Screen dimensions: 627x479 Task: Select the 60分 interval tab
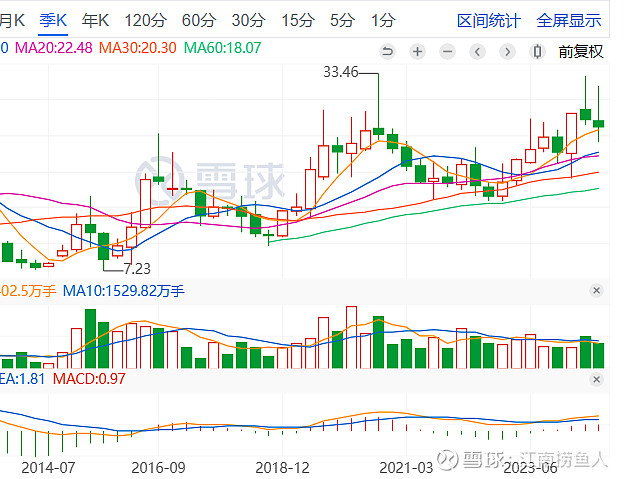coord(199,20)
